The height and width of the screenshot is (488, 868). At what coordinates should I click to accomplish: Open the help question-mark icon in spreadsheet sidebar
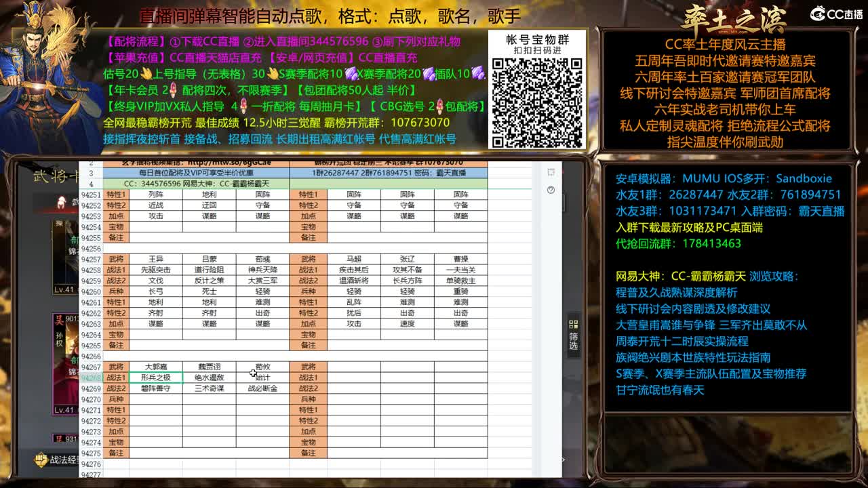coord(551,190)
